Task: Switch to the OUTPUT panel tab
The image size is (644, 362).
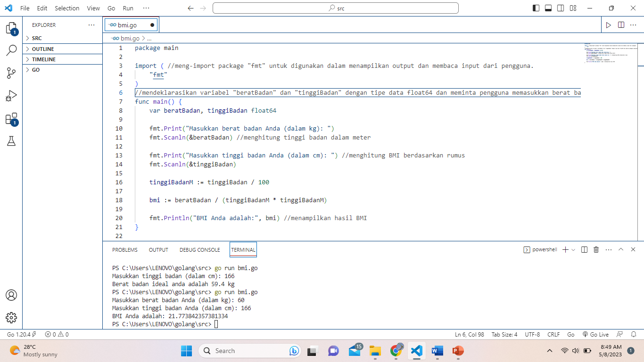Action: coord(158,250)
